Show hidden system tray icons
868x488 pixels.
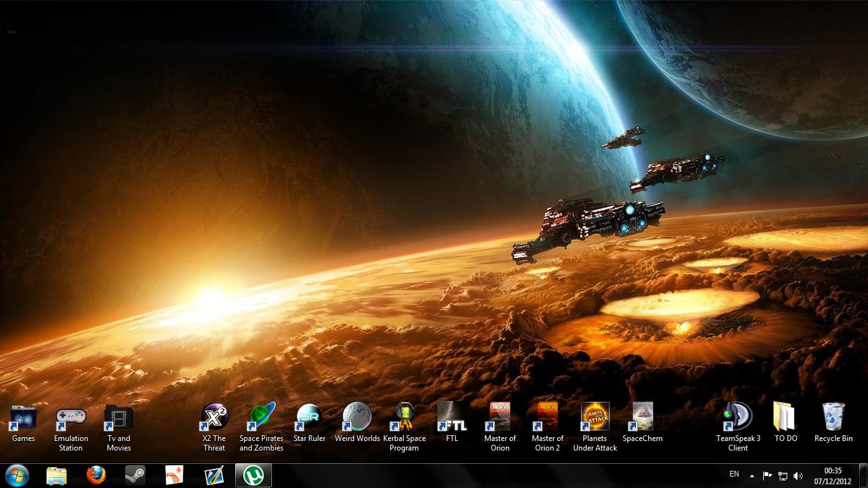[x=752, y=475]
